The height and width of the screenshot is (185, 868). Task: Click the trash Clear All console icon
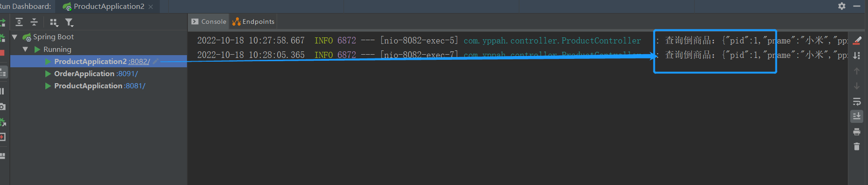[x=857, y=147]
